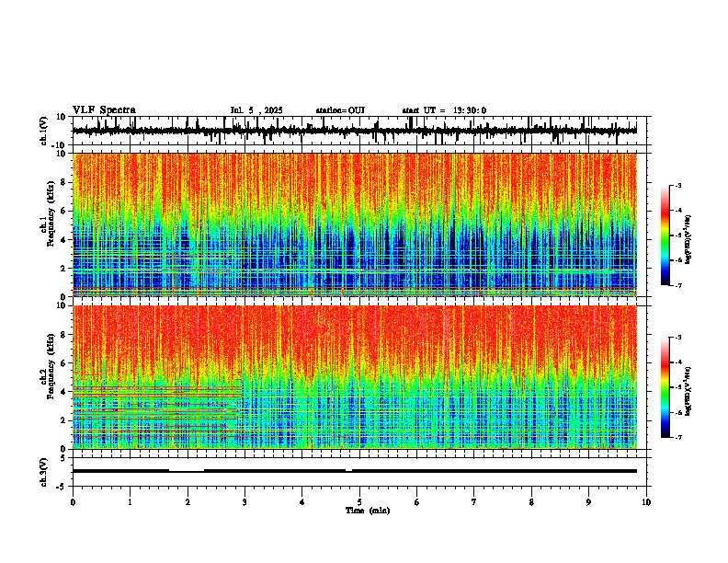Click the ch.2 spectrogram color bar
Screen dimensions: 728x563
[x=665, y=387]
